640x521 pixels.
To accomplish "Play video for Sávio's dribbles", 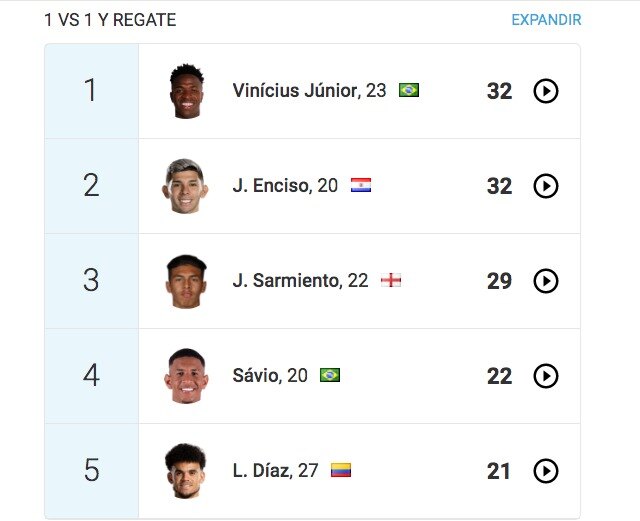I will (x=546, y=376).
